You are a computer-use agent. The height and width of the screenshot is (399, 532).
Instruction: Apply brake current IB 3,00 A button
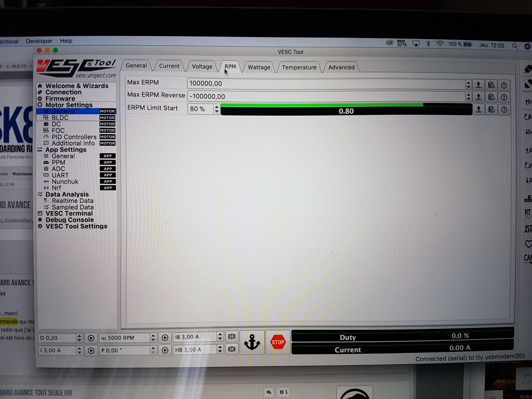tap(232, 336)
